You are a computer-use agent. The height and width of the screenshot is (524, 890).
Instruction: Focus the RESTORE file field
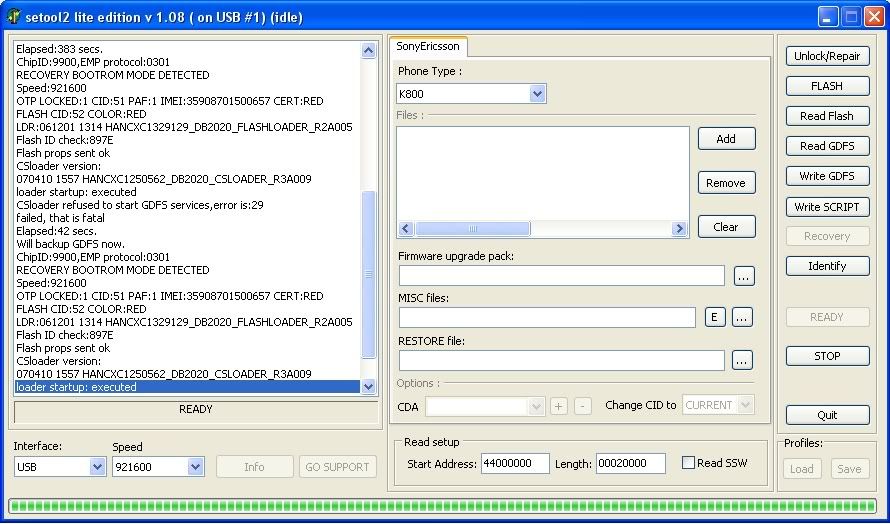click(x=561, y=360)
